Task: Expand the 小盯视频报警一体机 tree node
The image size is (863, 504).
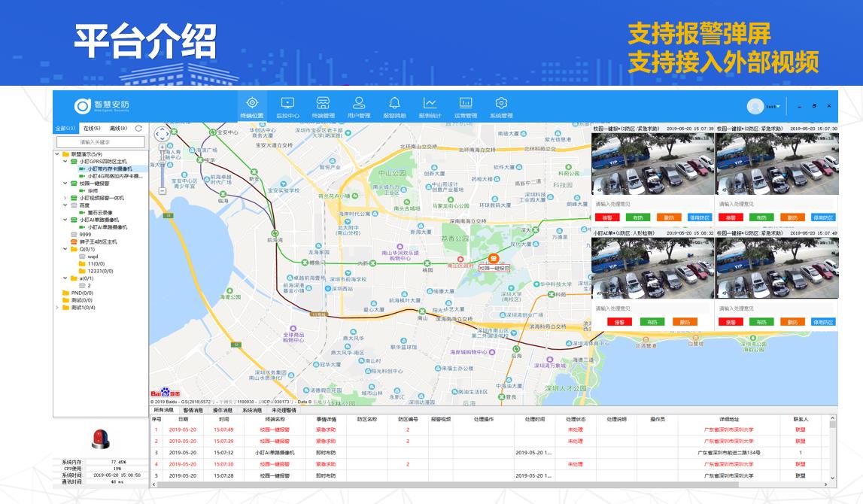Action: click(65, 198)
